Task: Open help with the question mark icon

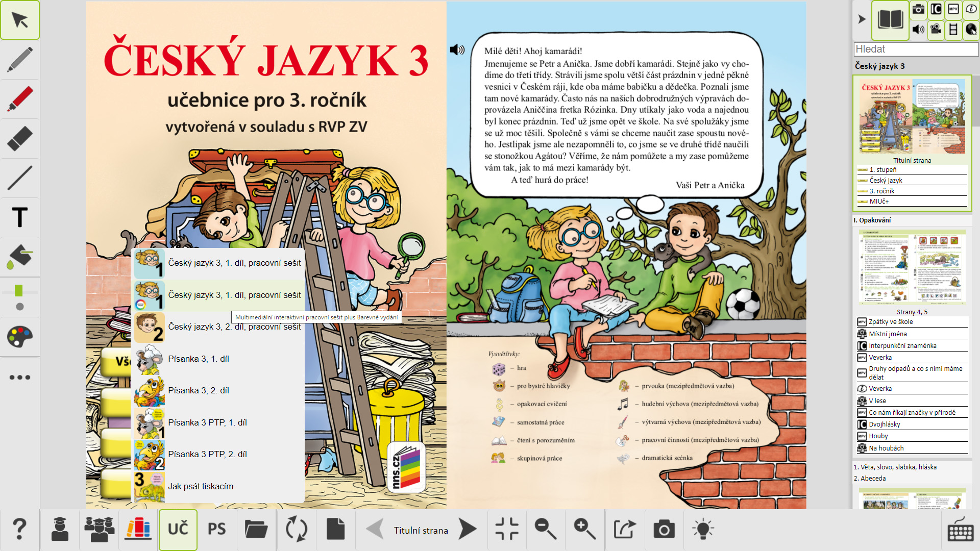Action: tap(19, 530)
